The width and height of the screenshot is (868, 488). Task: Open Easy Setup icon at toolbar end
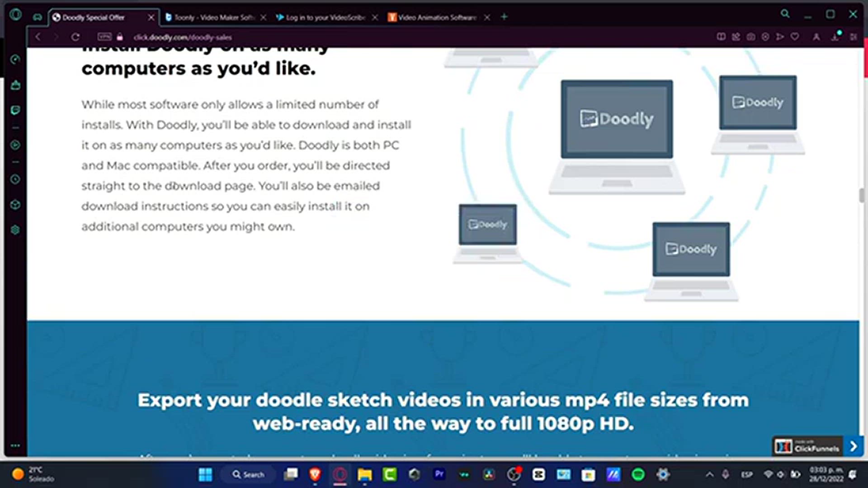coord(854,37)
